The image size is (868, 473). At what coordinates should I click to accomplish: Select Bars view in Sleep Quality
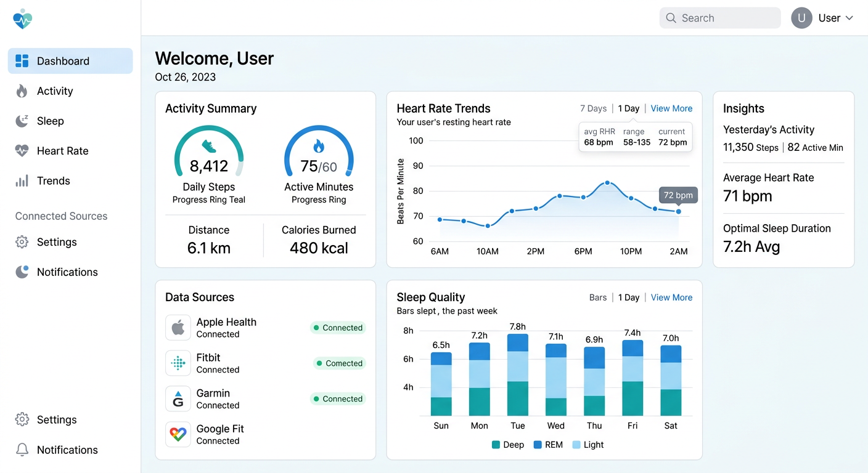point(598,297)
